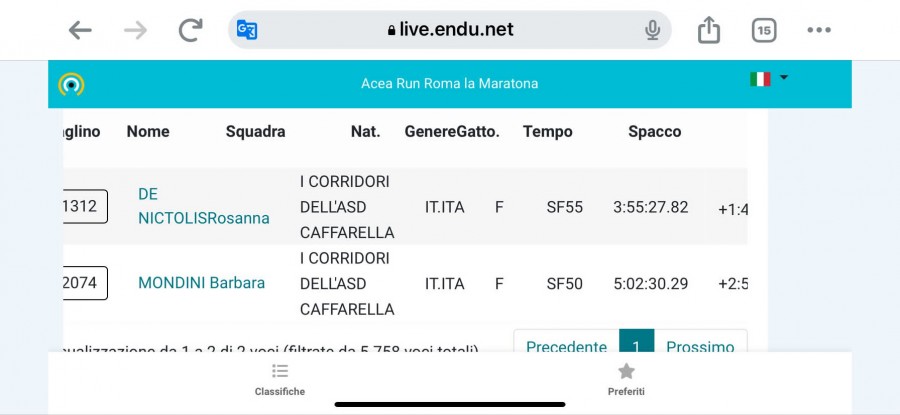Switch to the Classifiche tab
This screenshot has width=900, height=415.
[x=280, y=379]
